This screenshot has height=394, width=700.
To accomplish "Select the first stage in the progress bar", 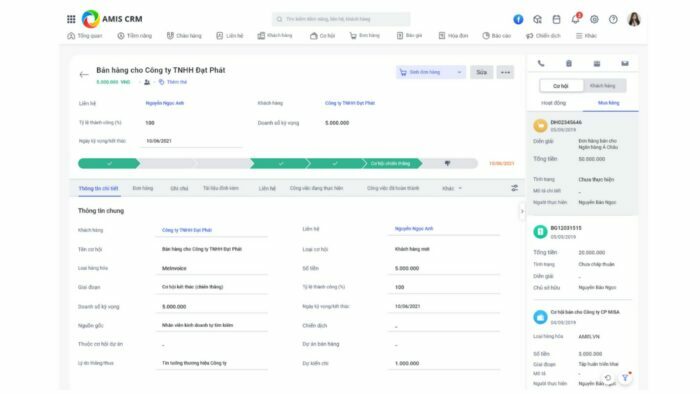I will 108,164.
